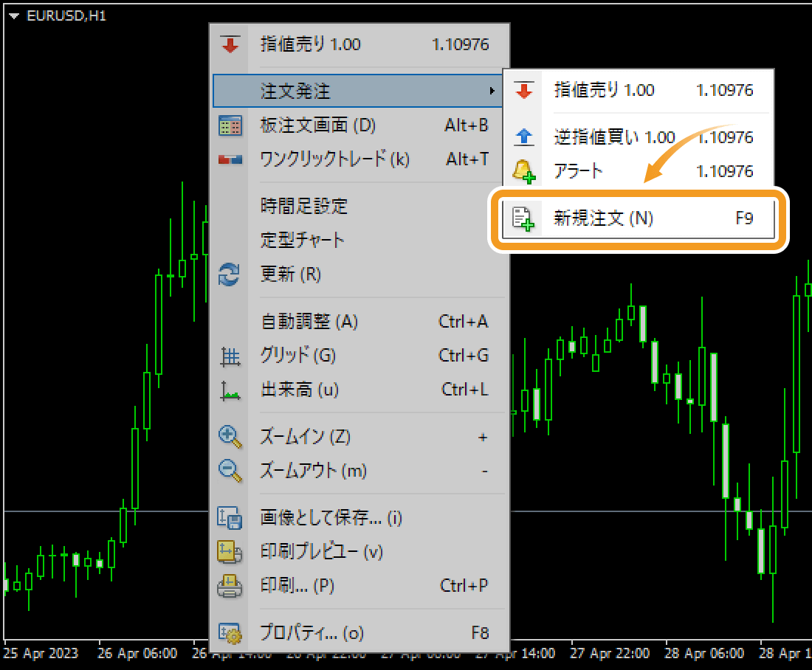Click the zoom-out magnifier icon
This screenshot has height=670, width=812.
coord(230,471)
